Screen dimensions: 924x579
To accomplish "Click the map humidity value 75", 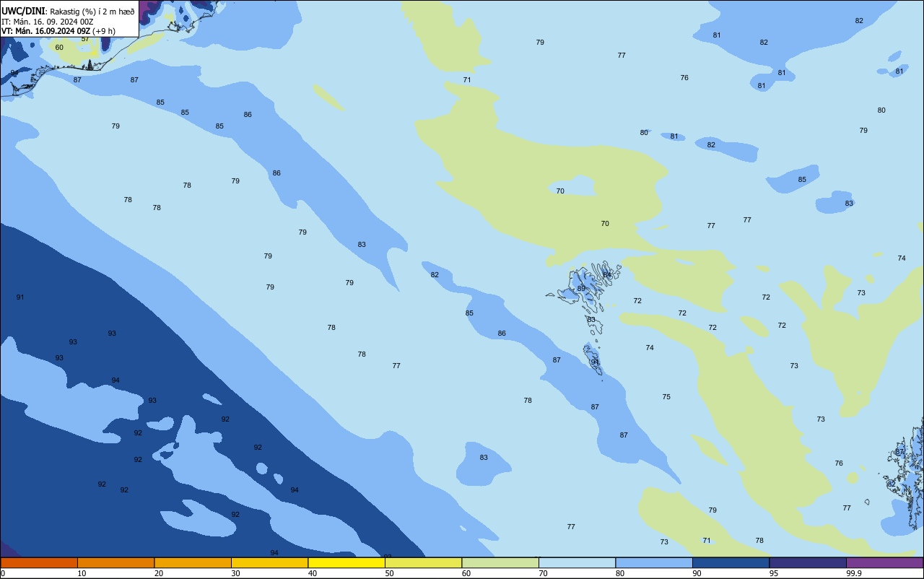I will [x=666, y=397].
